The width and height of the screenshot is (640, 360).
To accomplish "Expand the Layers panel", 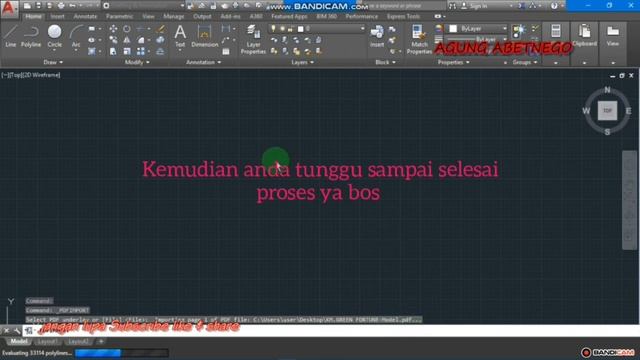I will (x=302, y=62).
